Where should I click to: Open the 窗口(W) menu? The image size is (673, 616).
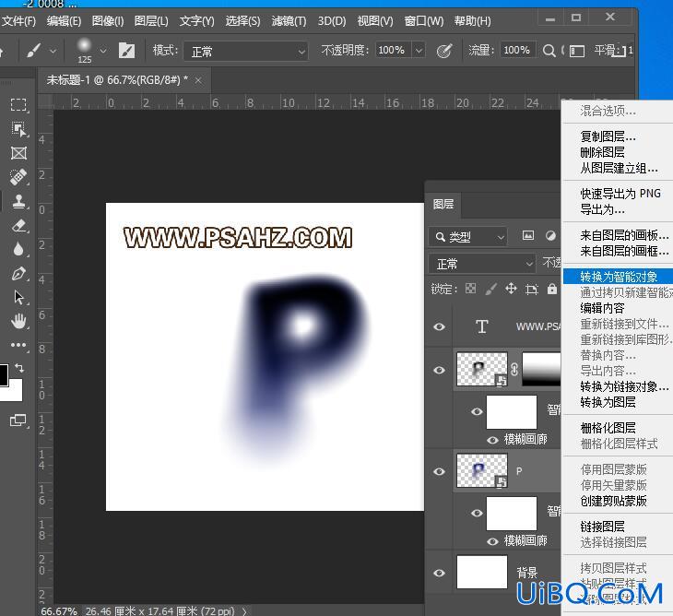coord(424,20)
